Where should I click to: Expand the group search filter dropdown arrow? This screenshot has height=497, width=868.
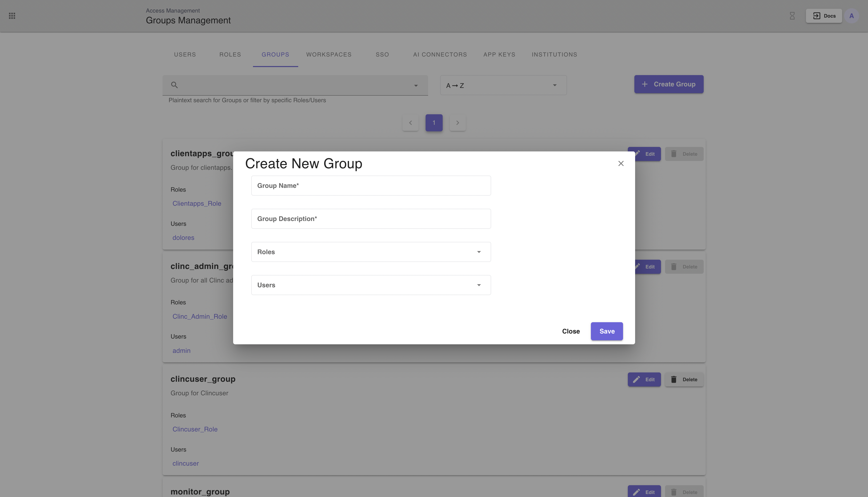416,85
